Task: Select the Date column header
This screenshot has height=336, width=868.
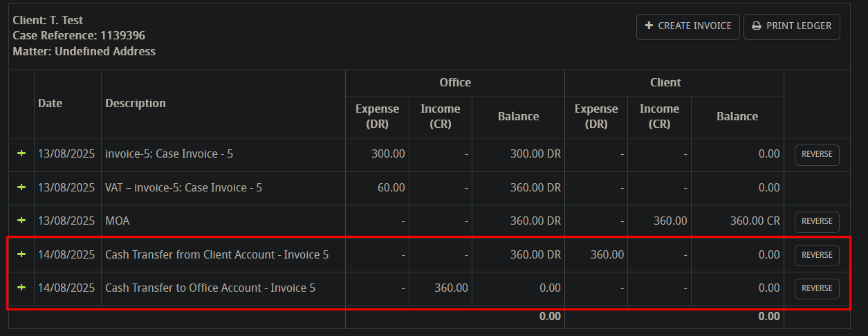Action: tap(50, 103)
